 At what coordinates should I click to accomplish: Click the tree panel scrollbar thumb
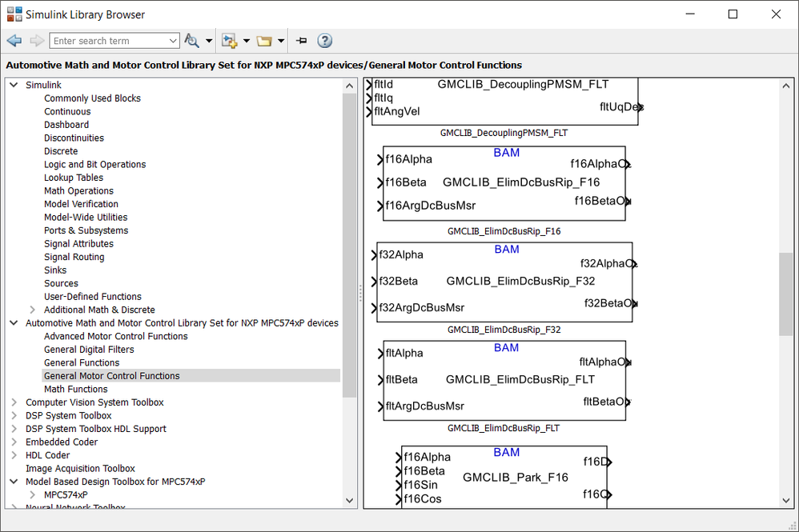pyautogui.click(x=349, y=246)
